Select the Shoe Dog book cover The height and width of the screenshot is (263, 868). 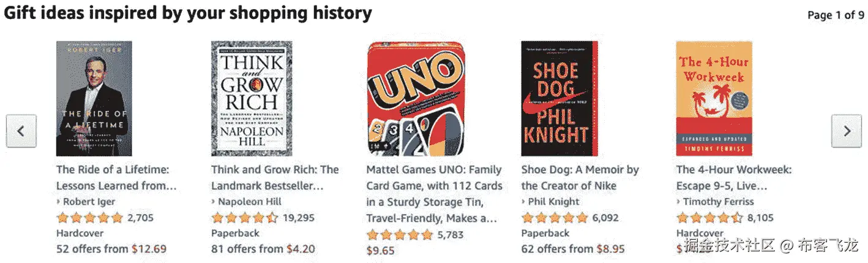[x=559, y=99]
